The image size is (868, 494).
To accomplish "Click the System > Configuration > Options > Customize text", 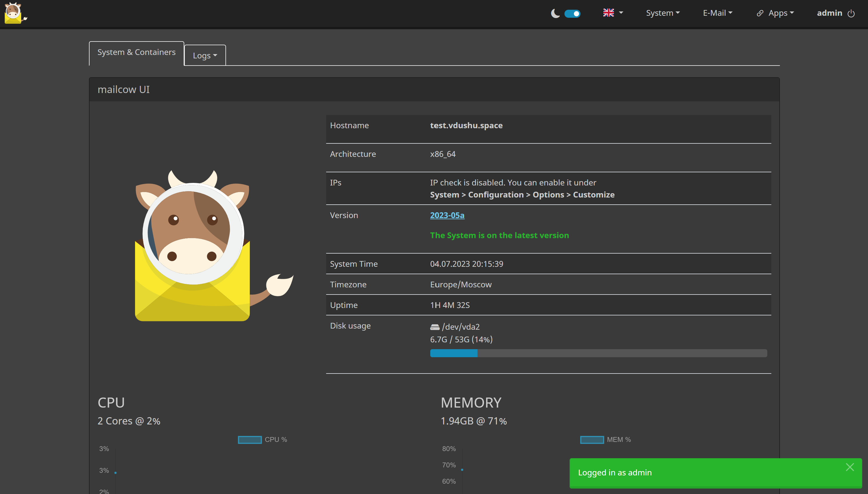I will click(x=522, y=195).
